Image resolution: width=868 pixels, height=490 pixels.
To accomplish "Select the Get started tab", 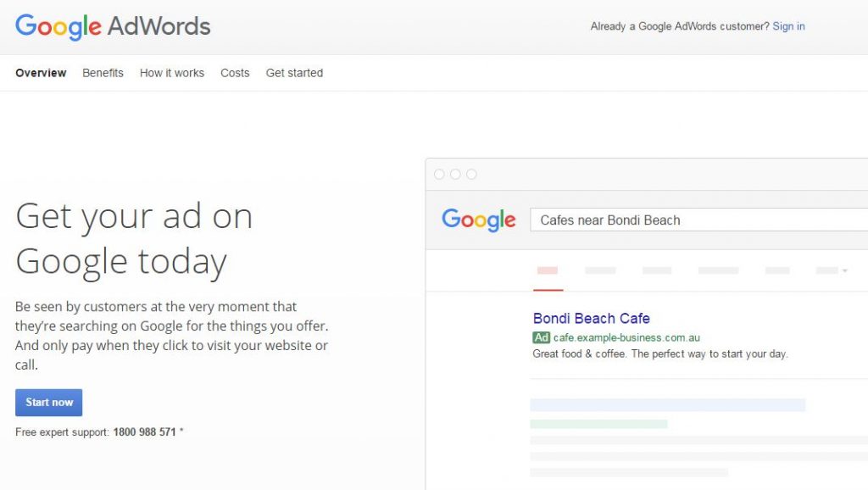I will click(x=294, y=73).
